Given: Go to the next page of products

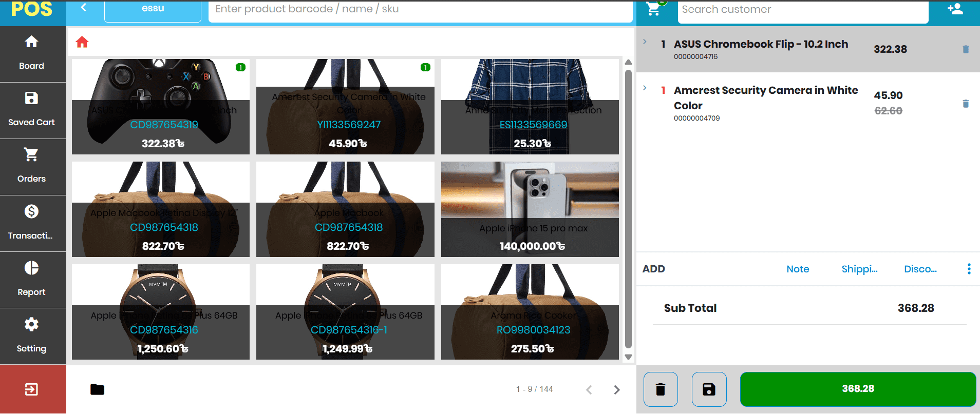Looking at the screenshot, I should 616,390.
